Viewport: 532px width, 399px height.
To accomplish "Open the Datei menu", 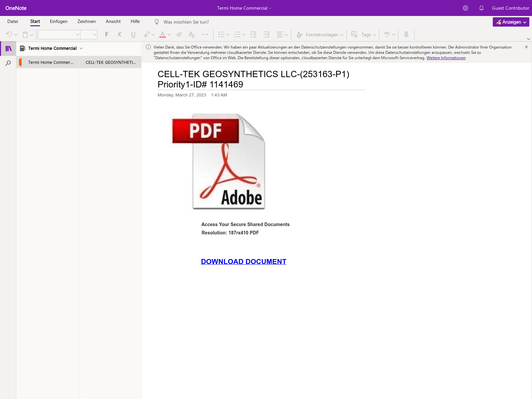I will point(13,21).
